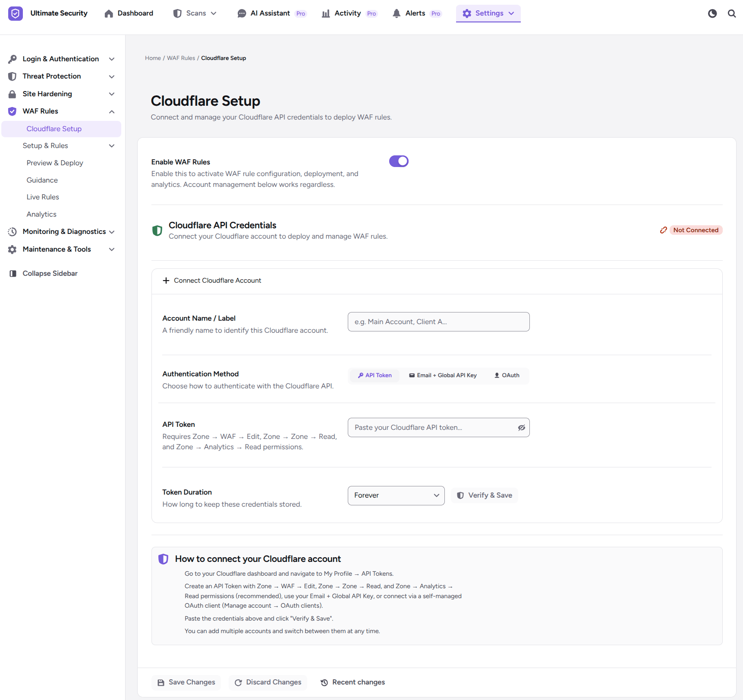Click the Login & Authentication key icon
The width and height of the screenshot is (743, 700).
point(13,59)
